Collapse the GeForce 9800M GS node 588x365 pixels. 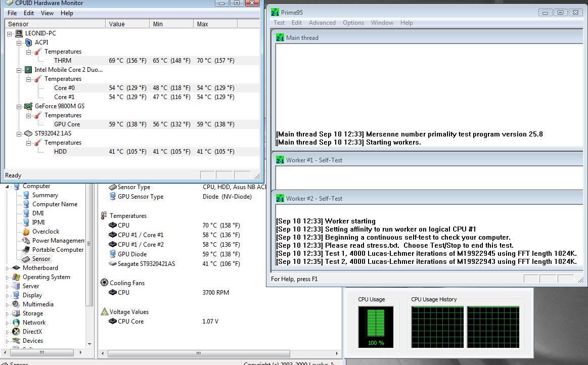(19, 107)
